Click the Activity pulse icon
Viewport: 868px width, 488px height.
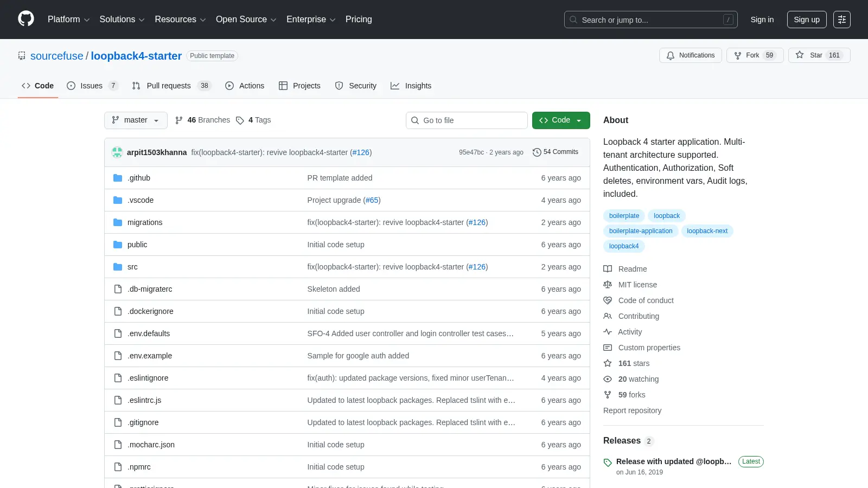pos(608,332)
